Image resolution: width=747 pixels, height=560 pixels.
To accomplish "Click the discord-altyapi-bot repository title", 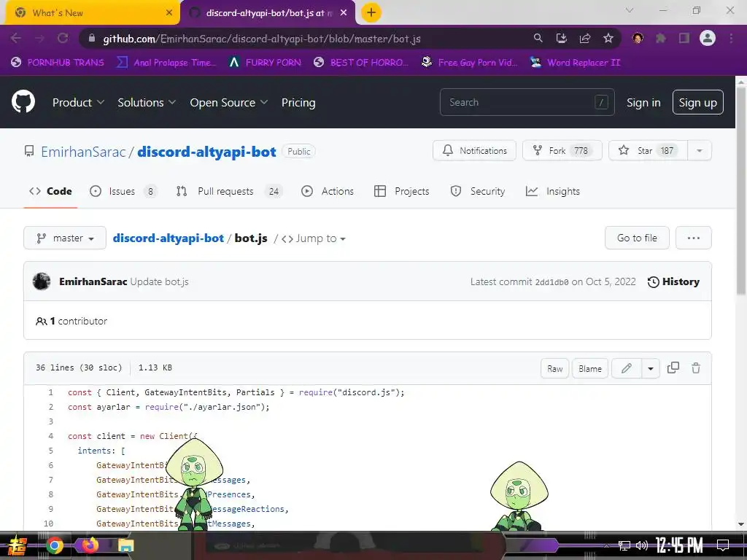I will pos(206,152).
